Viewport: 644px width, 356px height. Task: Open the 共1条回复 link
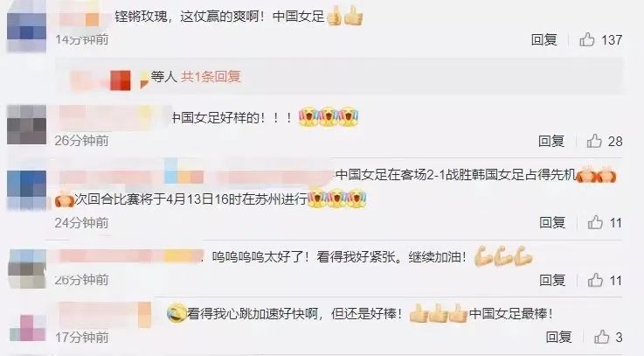click(x=211, y=76)
